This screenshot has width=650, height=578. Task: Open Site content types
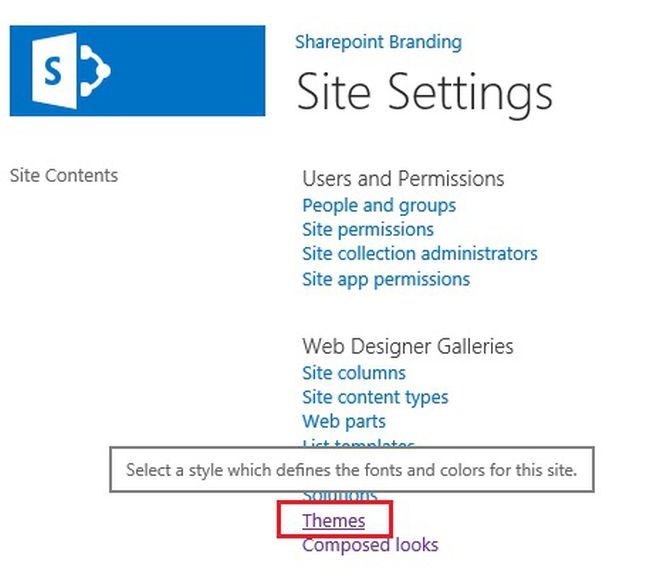375,397
